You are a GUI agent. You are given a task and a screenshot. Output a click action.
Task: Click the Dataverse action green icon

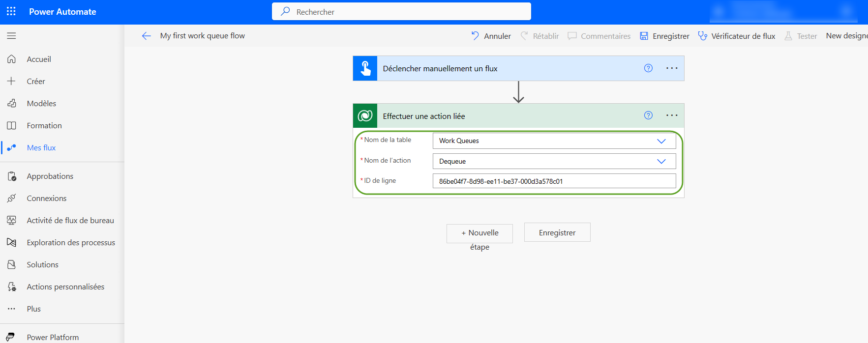365,116
